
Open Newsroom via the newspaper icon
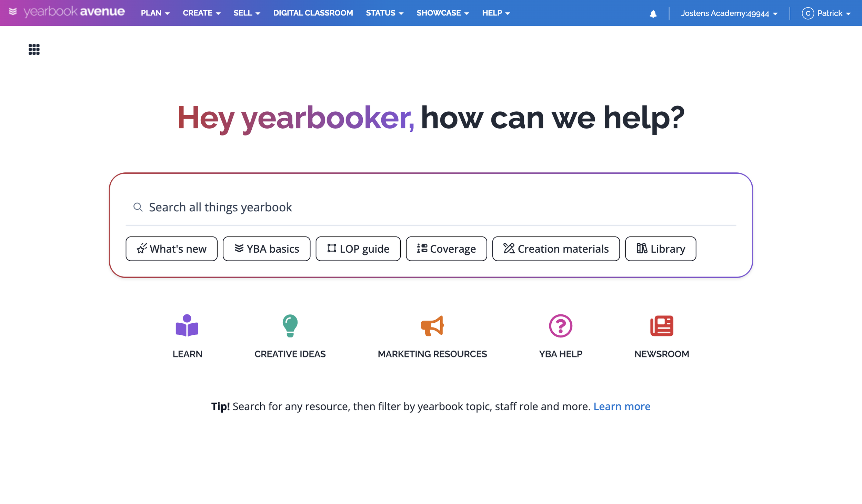662,325
